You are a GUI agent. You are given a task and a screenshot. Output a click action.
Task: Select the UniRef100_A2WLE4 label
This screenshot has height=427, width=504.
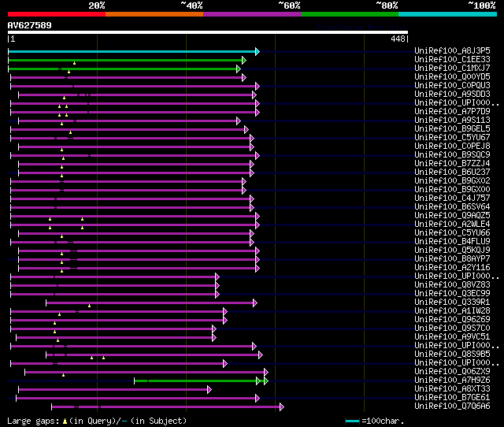coord(452,225)
